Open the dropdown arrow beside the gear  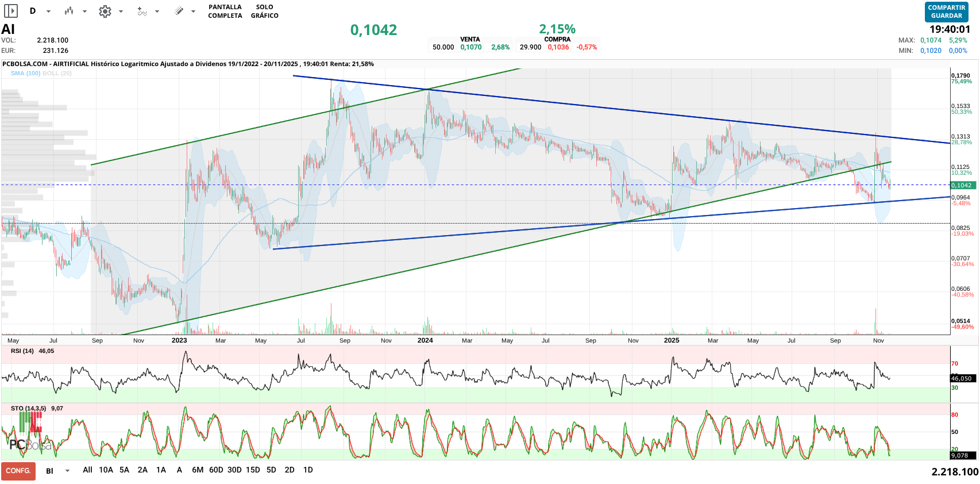click(x=121, y=11)
